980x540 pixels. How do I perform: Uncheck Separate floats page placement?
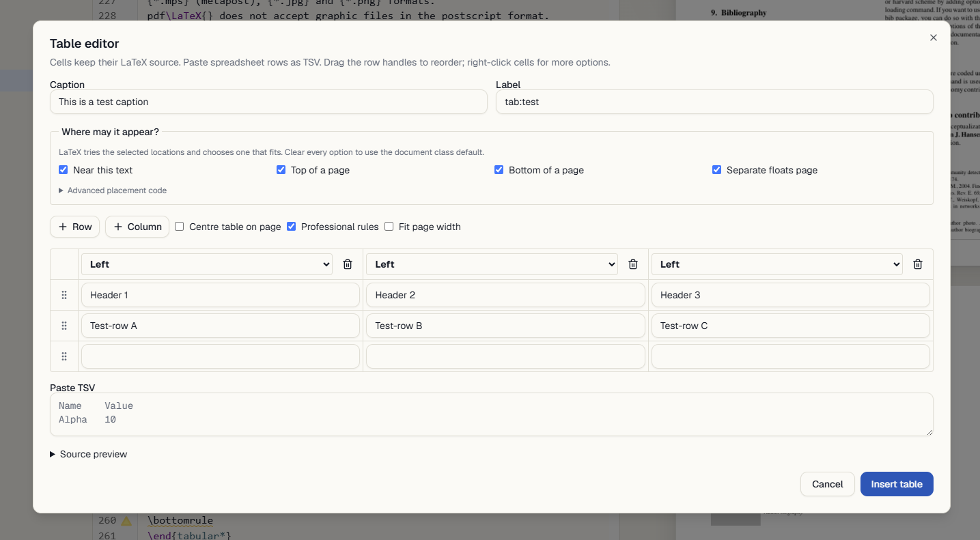coord(717,170)
